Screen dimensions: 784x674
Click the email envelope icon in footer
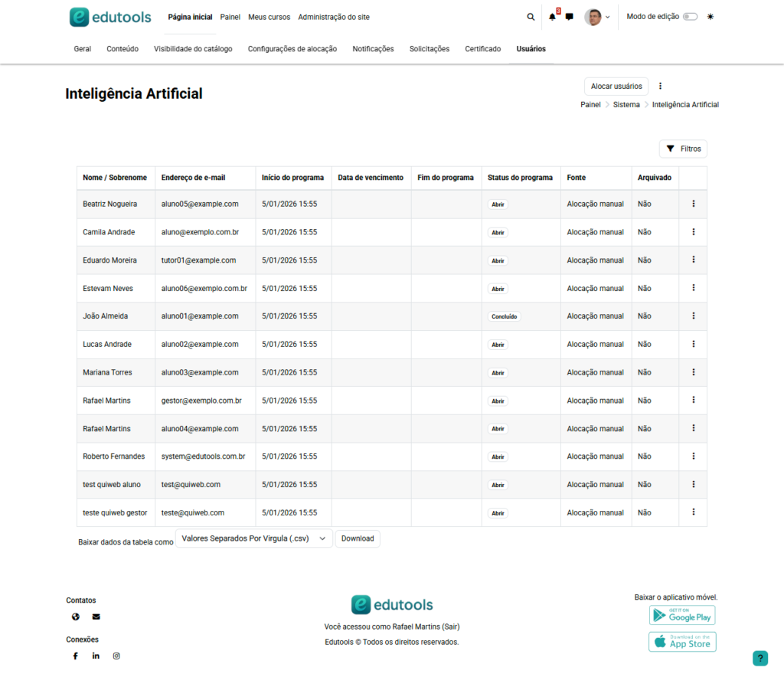click(x=96, y=617)
